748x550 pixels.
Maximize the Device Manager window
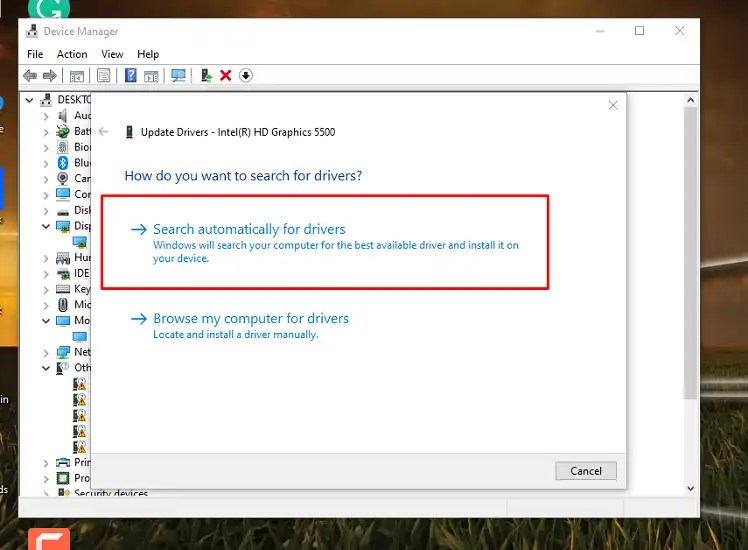coord(639,31)
